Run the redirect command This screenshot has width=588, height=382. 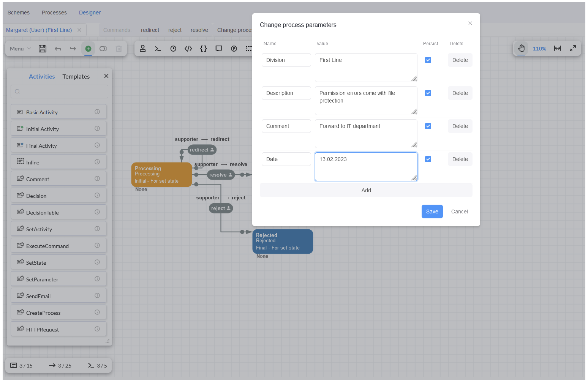coord(150,30)
